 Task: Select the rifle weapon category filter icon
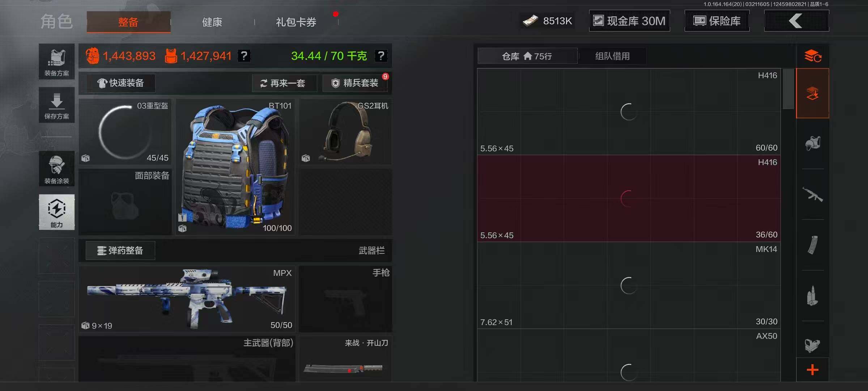click(812, 194)
